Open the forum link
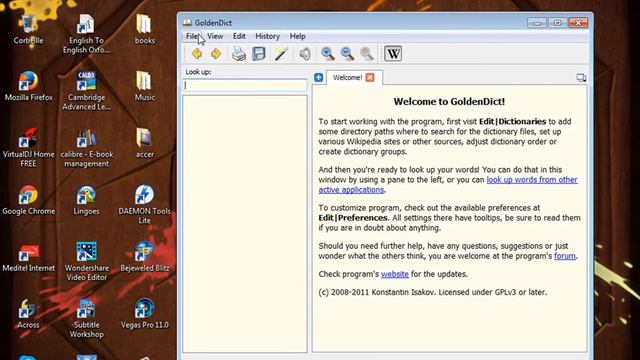Image resolution: width=640 pixels, height=360 pixels. [565, 256]
